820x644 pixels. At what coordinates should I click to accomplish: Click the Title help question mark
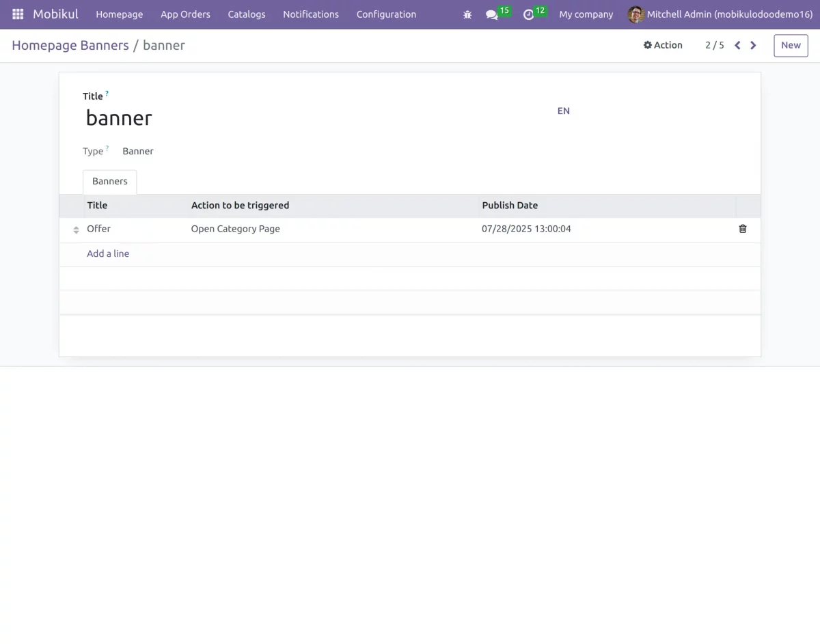[x=107, y=92]
